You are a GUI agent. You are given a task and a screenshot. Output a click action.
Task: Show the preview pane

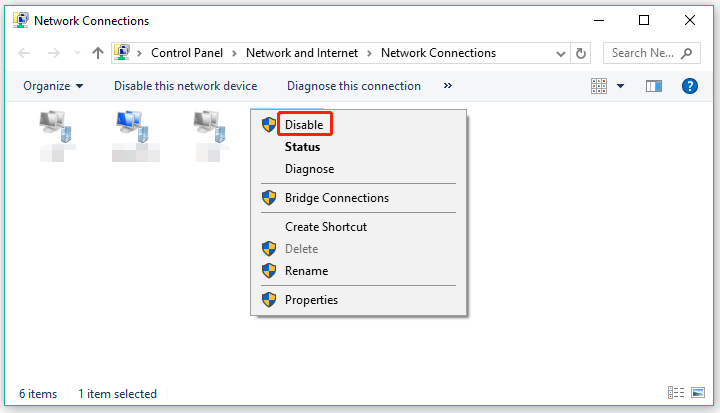pyautogui.click(x=654, y=86)
